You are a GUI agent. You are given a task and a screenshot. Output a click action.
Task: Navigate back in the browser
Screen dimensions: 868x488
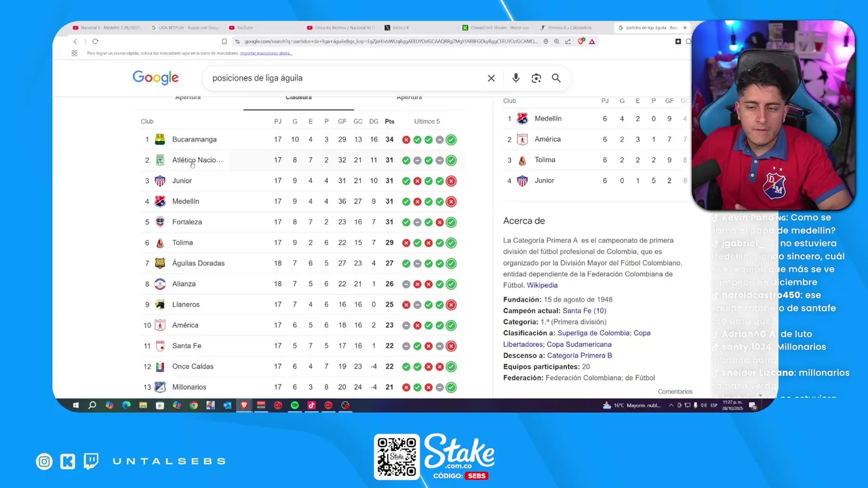(75, 41)
